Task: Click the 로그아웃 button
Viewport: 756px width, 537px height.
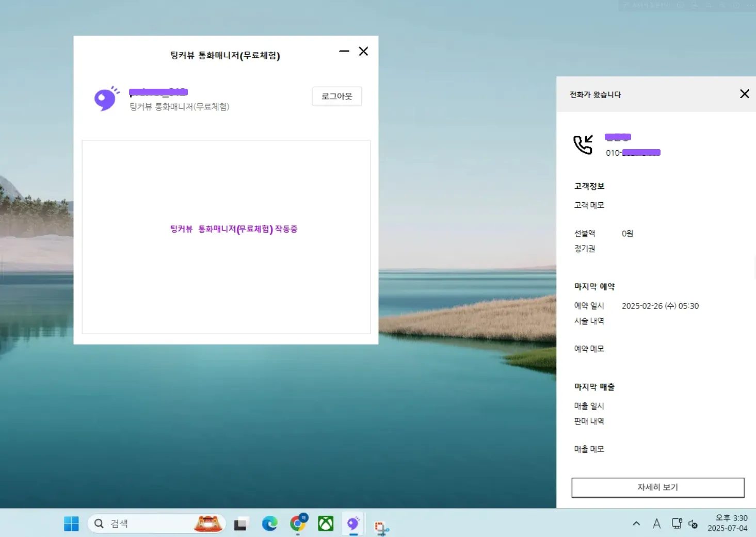Action: pos(336,96)
